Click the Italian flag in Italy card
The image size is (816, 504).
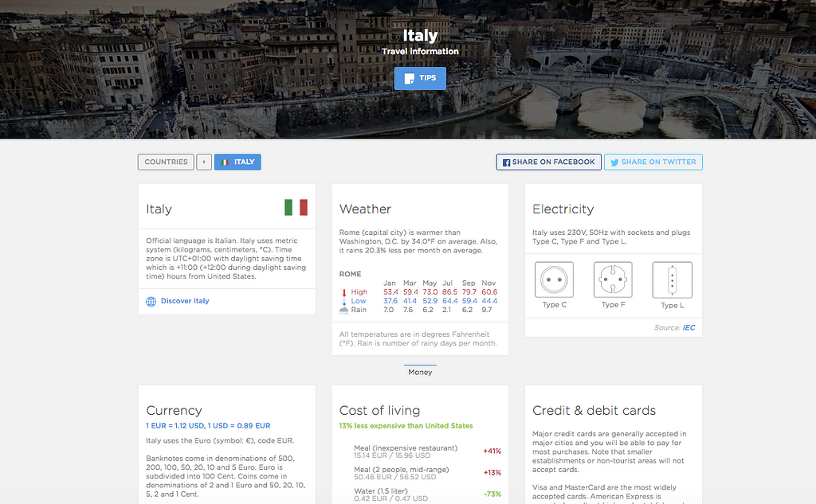296,208
